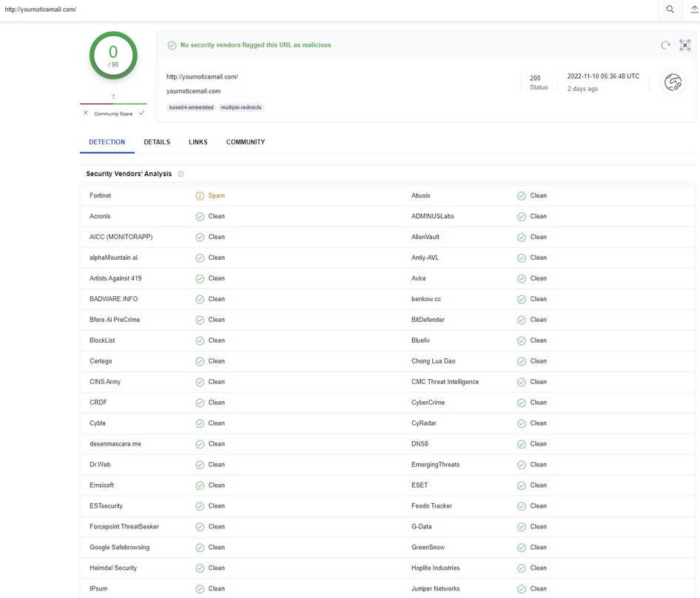Viewport: 700px width, 598px height.
Task: Click the BADWARE.INFO vendor name
Action: tap(113, 299)
